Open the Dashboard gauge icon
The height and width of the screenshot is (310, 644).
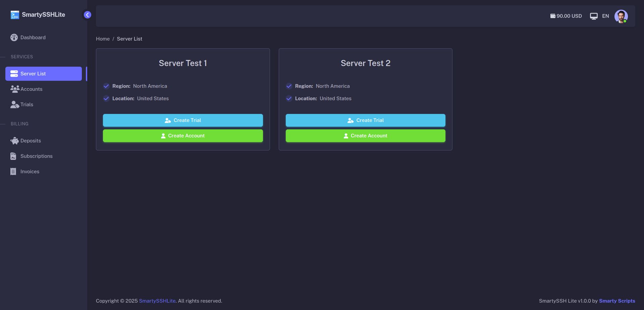pos(14,38)
